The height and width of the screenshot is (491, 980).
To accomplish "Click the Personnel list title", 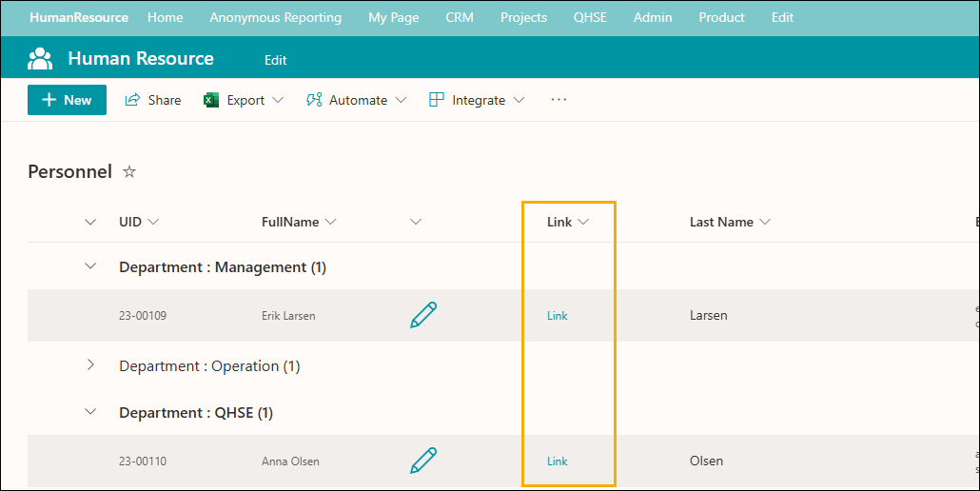I will pyautogui.click(x=70, y=172).
